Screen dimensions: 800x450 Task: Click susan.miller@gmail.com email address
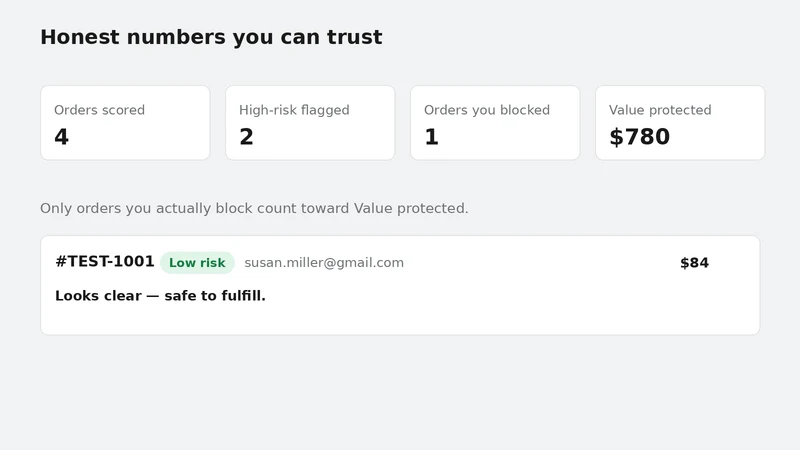[x=324, y=263]
